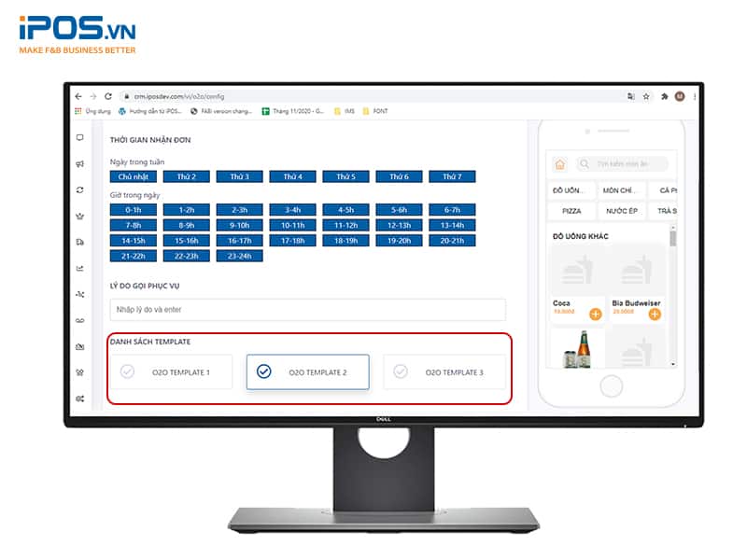
Task: Open the chart icon in left sidebar
Action: [x=79, y=269]
